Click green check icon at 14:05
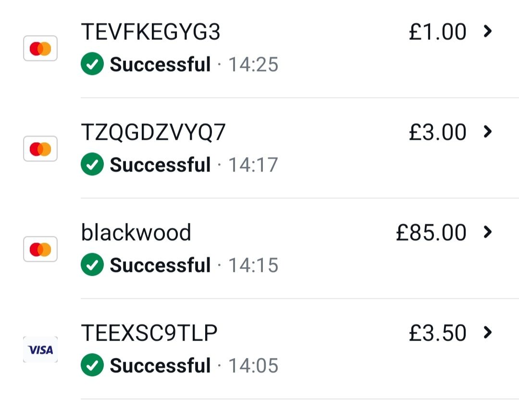 [x=92, y=365]
